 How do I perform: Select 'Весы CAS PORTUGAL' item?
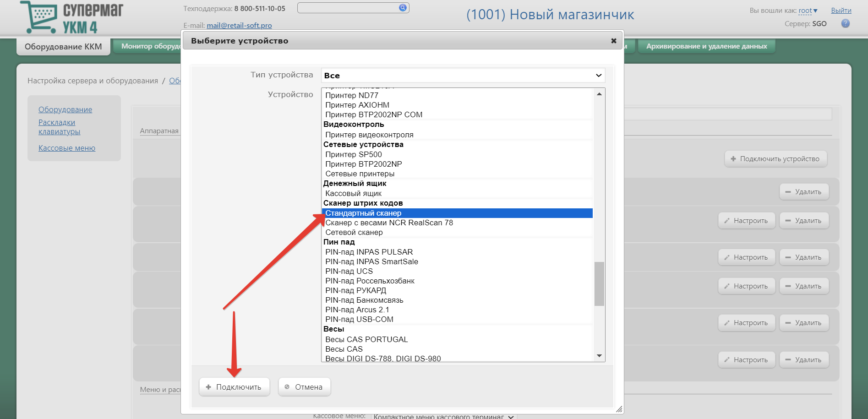[x=457, y=339]
